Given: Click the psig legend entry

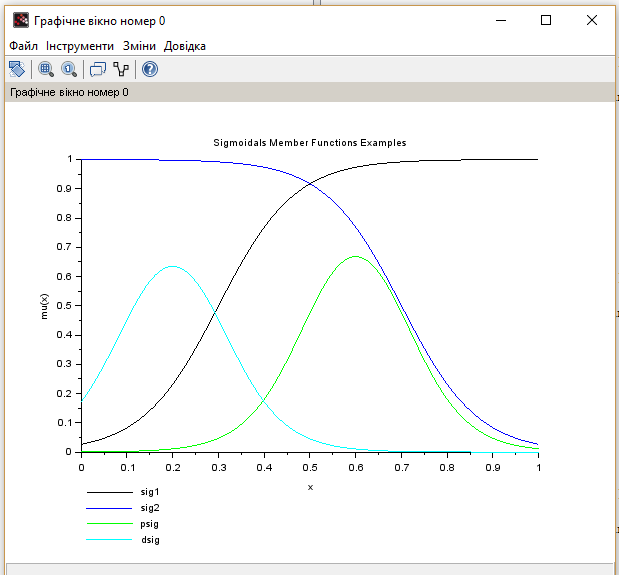Looking at the screenshot, I should coord(150,523).
